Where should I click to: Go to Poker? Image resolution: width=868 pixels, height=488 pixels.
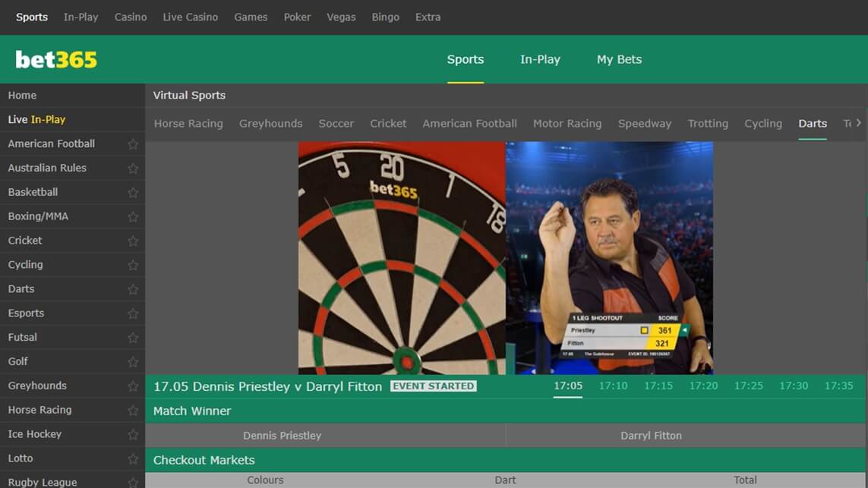tap(297, 17)
